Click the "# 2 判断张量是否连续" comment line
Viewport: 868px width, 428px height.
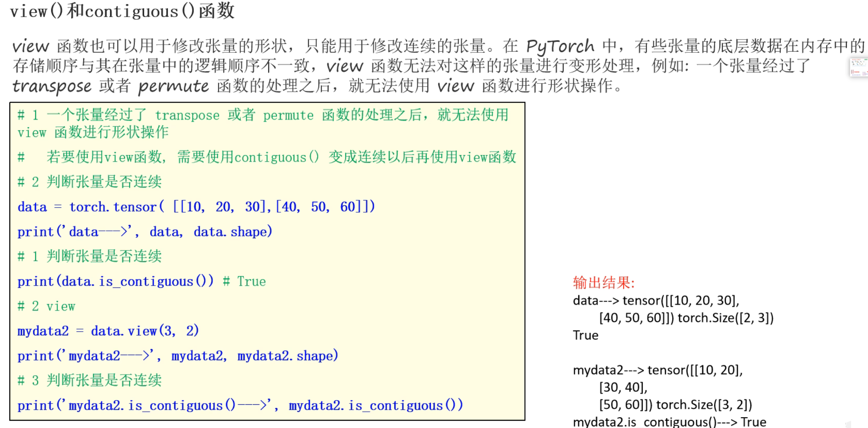[90, 182]
